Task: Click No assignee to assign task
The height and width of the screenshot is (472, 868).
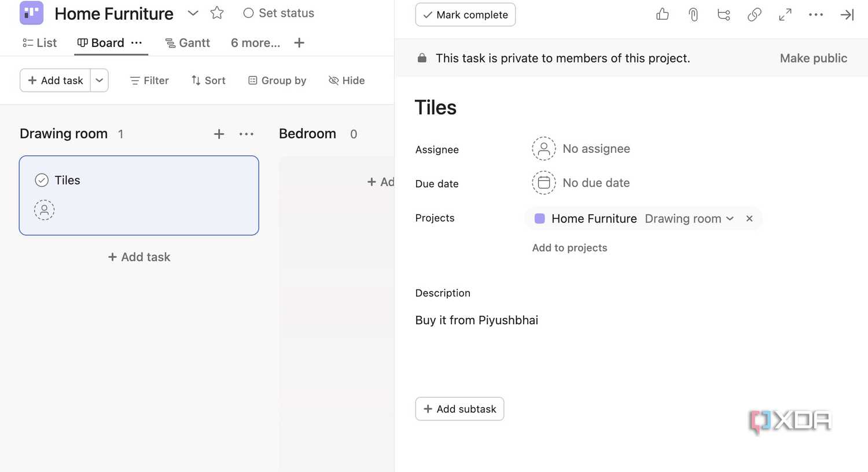Action: [596, 149]
